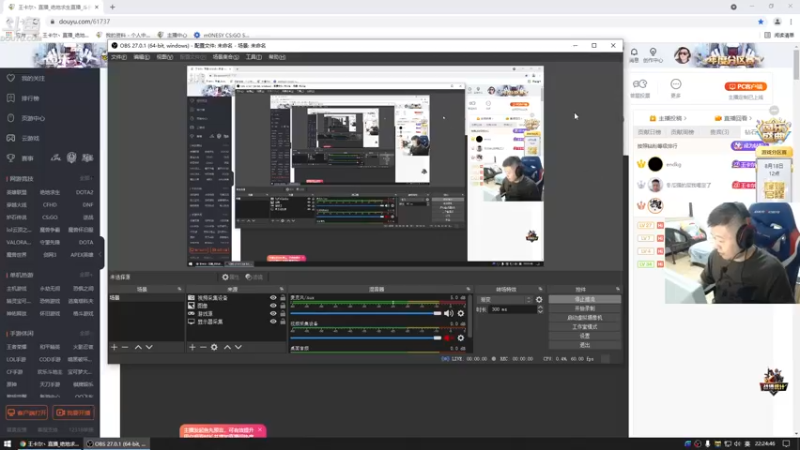Open gear settings for 视频采集设备 mixer channel
Screen dimensions: 800x450
click(461, 338)
